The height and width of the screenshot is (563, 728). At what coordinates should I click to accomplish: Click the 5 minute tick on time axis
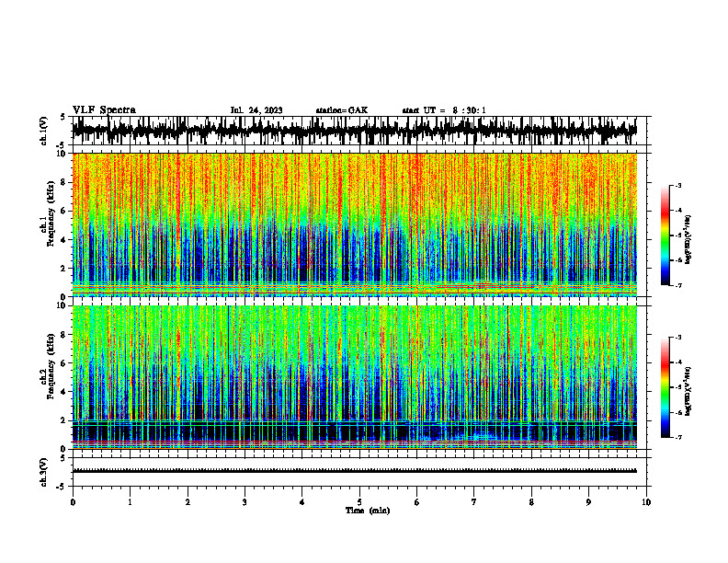(359, 502)
